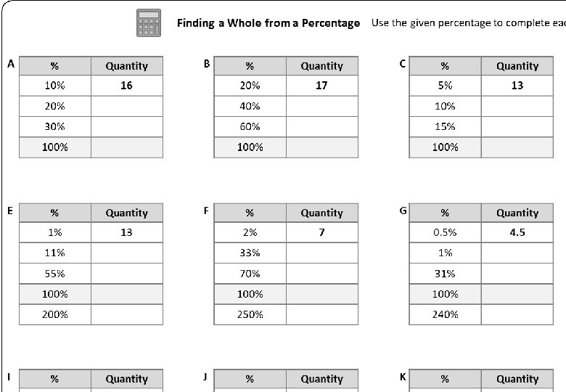Click the worksheet title "Finding a Whole from a Percentage"

(268, 23)
